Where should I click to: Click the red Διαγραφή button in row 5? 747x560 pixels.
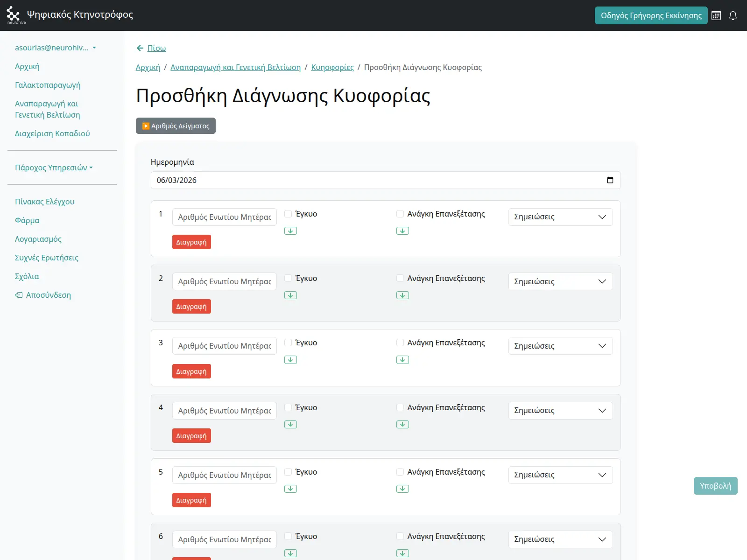191,500
